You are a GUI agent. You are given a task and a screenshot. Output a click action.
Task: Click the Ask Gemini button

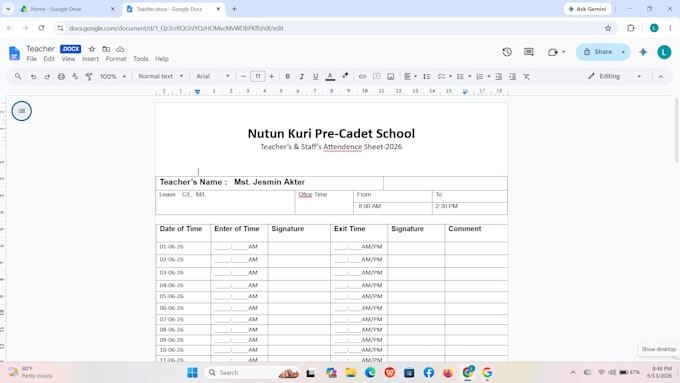pos(588,9)
